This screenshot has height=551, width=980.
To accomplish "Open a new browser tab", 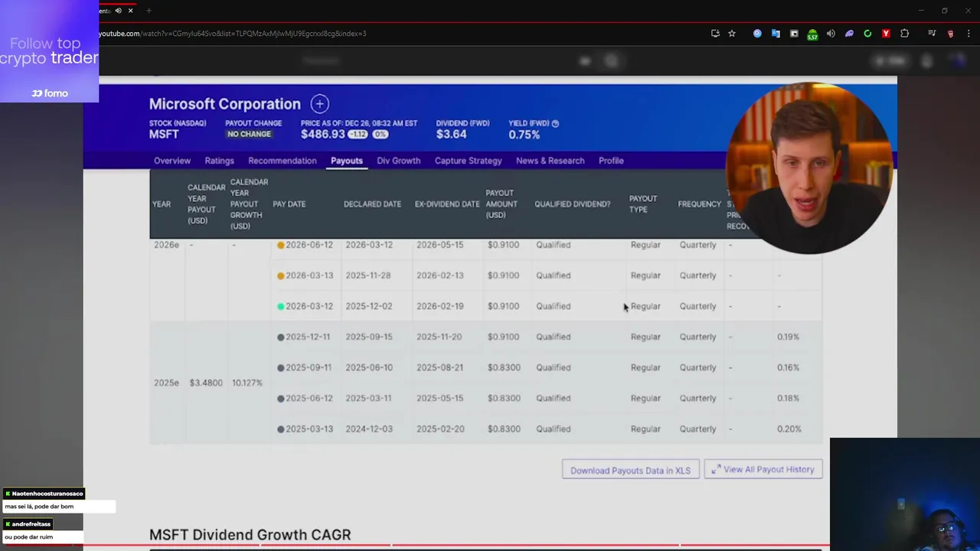I will [149, 11].
